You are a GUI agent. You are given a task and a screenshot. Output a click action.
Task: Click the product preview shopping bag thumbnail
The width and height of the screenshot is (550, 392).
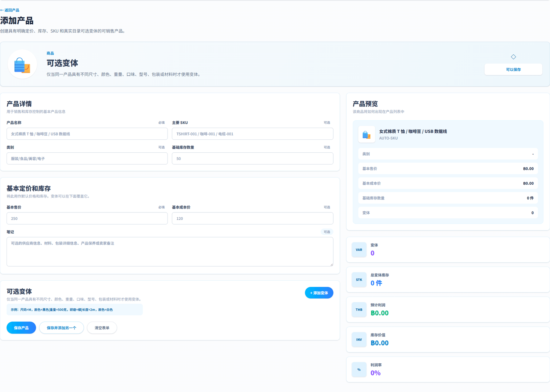[x=367, y=134]
